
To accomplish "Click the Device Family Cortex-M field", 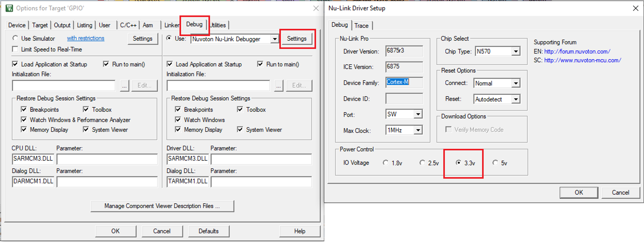I will coord(404,82).
